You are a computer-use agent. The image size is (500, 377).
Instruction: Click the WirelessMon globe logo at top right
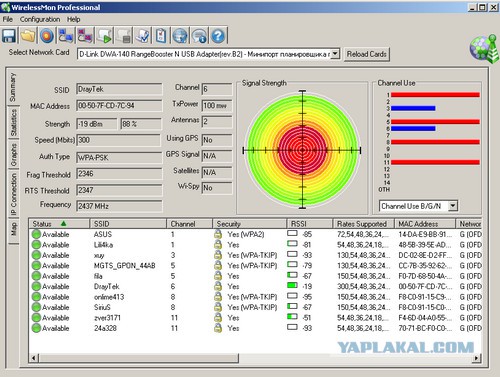pos(484,49)
